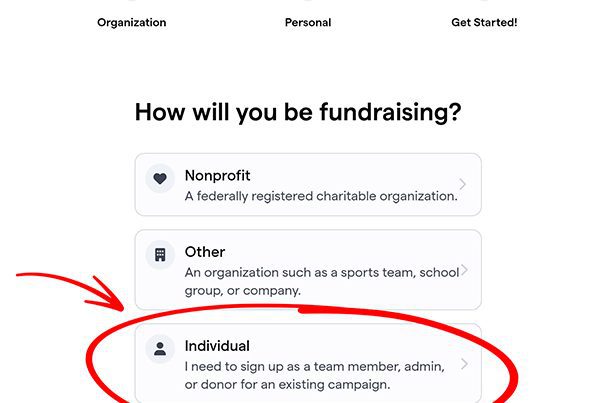Click the red circle outline around Individual

pyautogui.click(x=302, y=354)
